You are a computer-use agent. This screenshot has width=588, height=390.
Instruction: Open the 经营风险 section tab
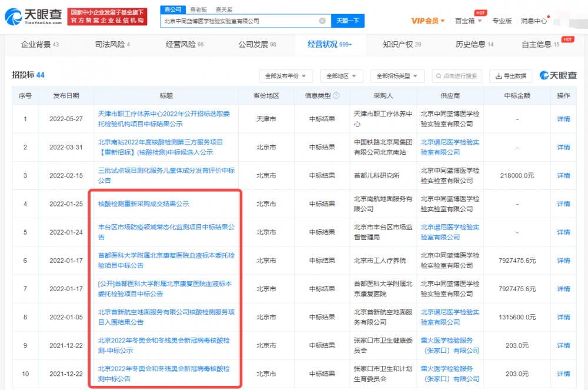(x=185, y=44)
